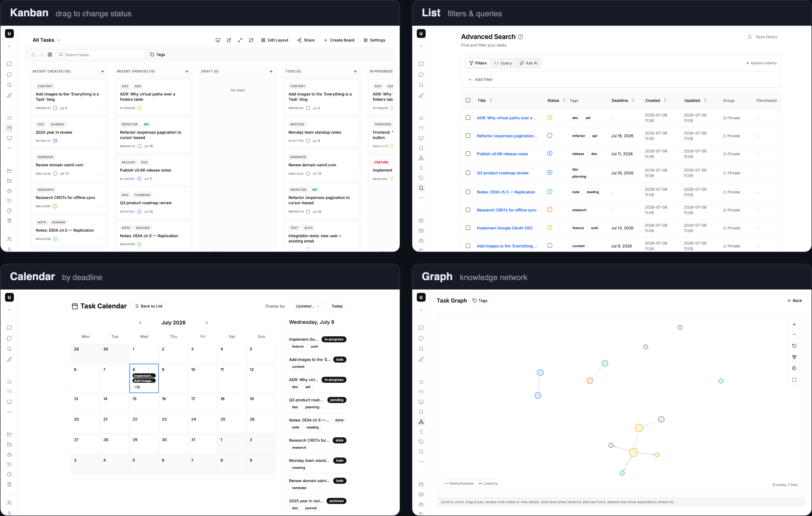Screen dimensions: 812x516
Task: Sort the table by Title column
Action: click(x=485, y=100)
